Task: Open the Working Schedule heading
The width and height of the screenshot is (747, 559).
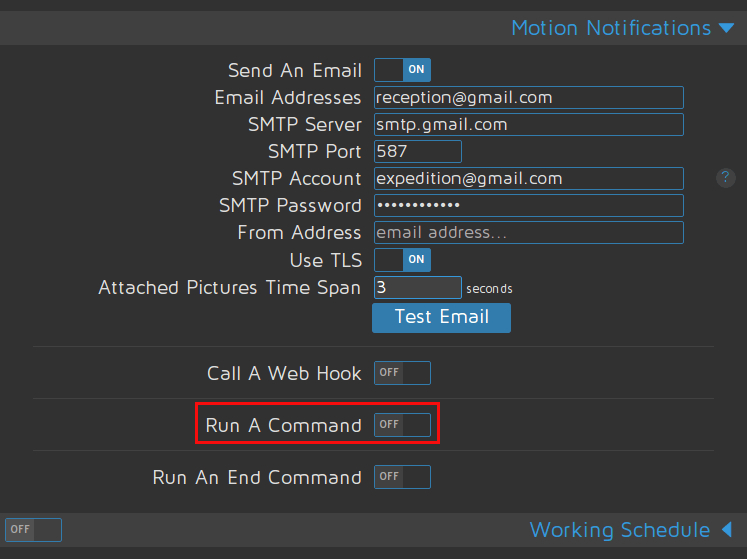Action: point(620,530)
